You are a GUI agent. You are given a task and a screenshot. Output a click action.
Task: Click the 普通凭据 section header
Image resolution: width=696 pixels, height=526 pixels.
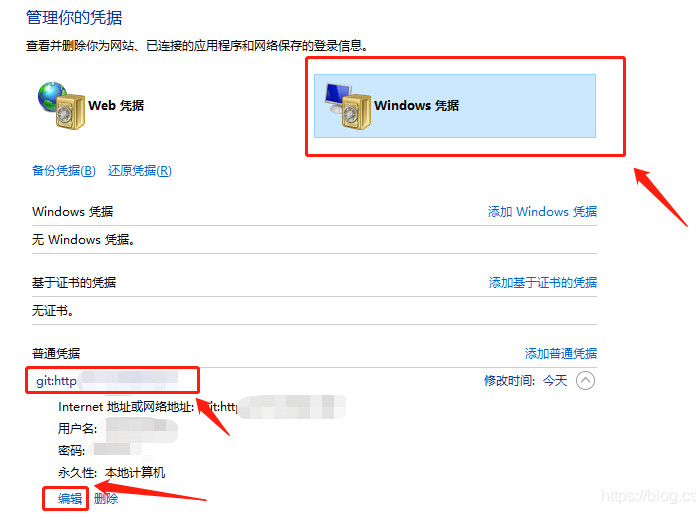click(x=56, y=354)
